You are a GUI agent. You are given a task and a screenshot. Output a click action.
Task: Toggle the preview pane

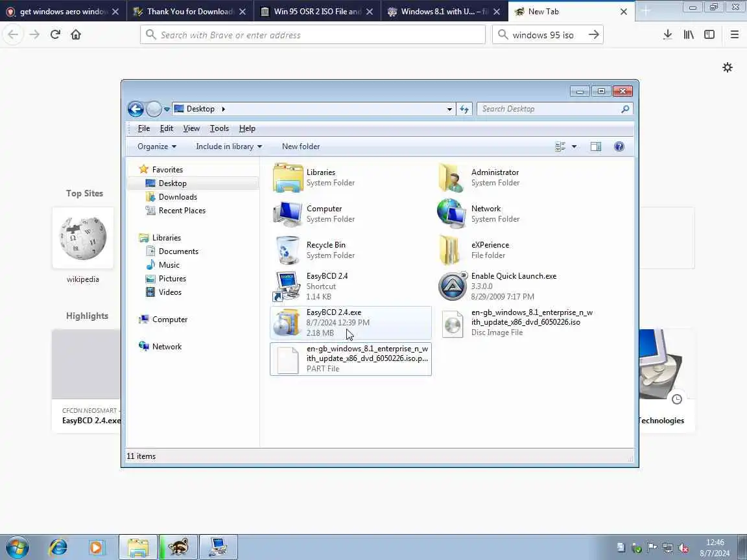(x=595, y=146)
